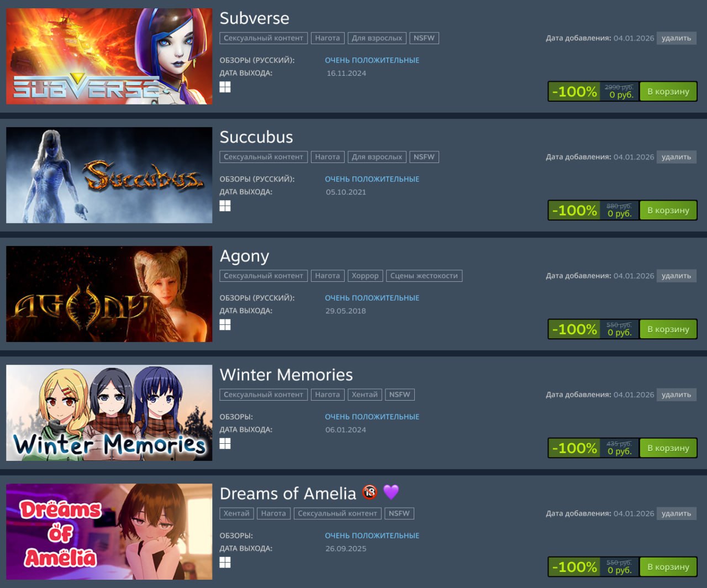Viewport: 707px width, 588px height.
Task: Click the Windows platform icon under Succubus
Action: (x=225, y=206)
